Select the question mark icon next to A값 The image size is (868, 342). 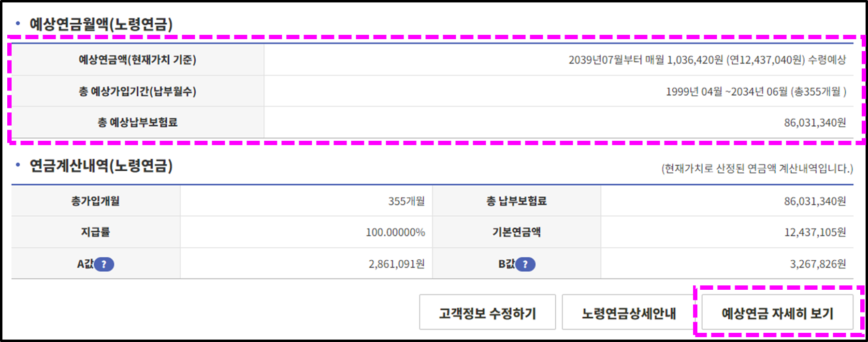(x=103, y=264)
